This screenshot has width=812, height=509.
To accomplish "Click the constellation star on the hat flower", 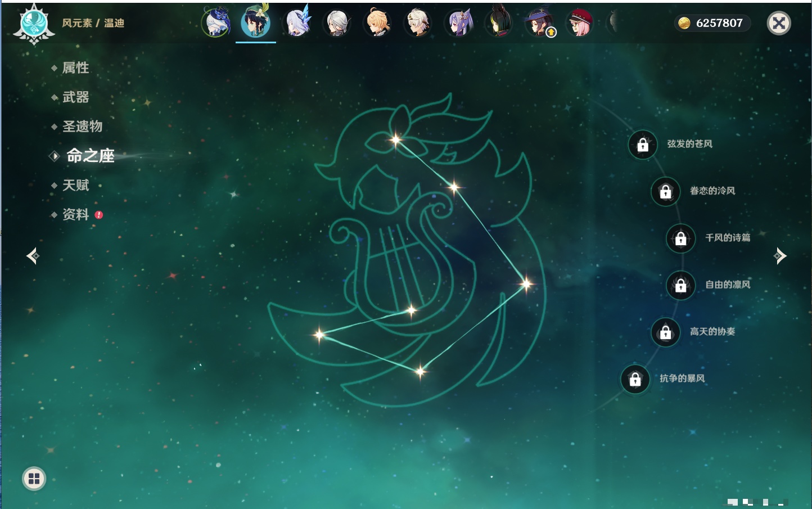I will coord(396,139).
